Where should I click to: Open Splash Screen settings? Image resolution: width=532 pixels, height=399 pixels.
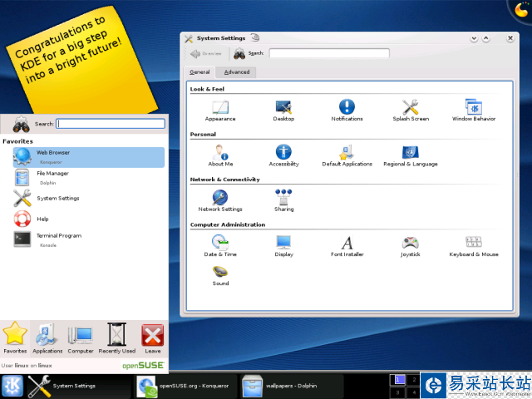click(x=411, y=109)
